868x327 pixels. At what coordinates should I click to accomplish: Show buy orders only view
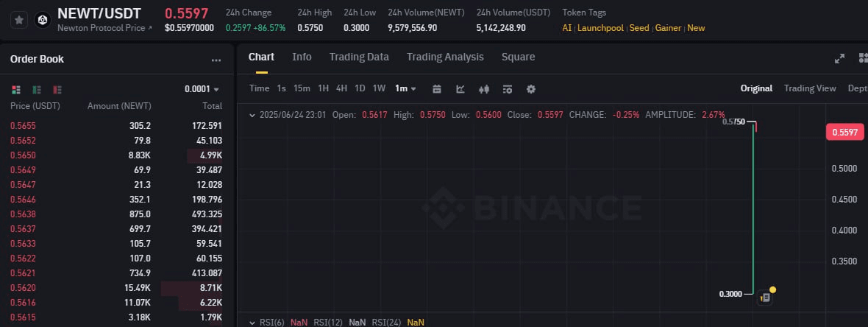pyautogui.click(x=37, y=89)
